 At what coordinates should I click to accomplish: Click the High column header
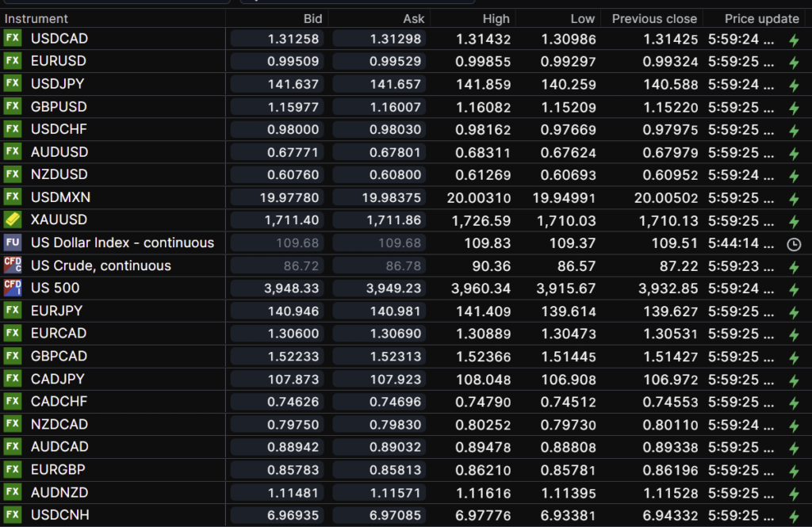pyautogui.click(x=496, y=18)
